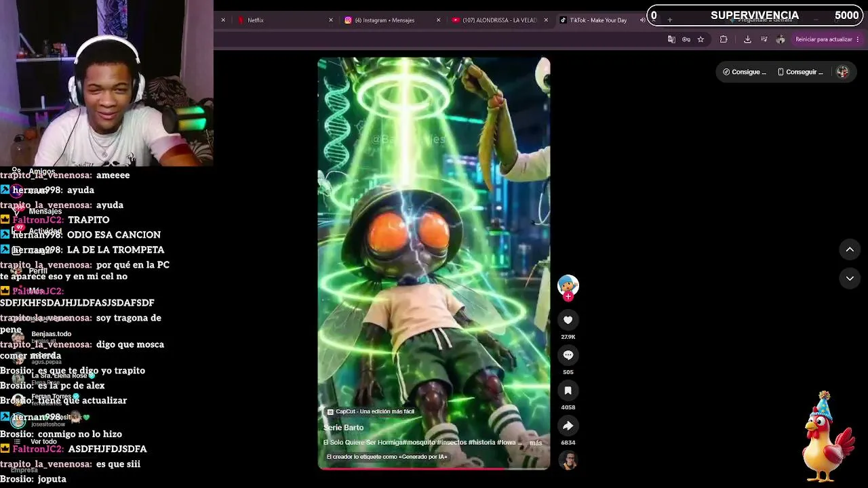
Task: Click the 'ameeee' chat message
Action: [x=113, y=176]
